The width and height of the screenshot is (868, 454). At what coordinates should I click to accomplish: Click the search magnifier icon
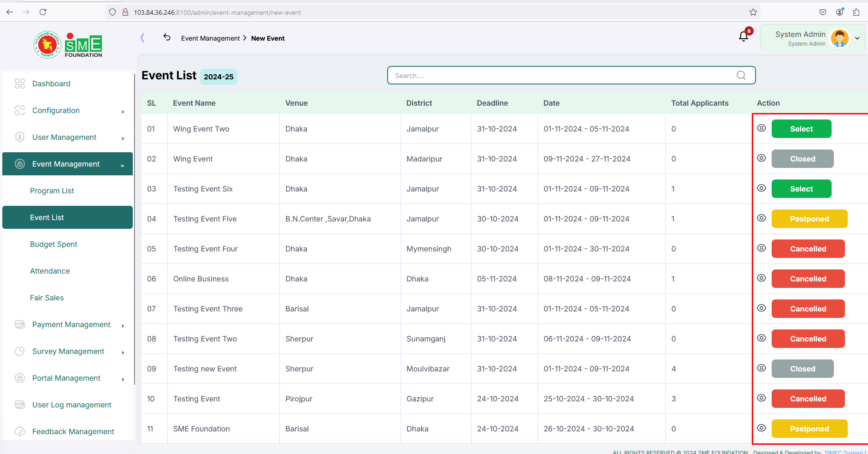coord(741,75)
